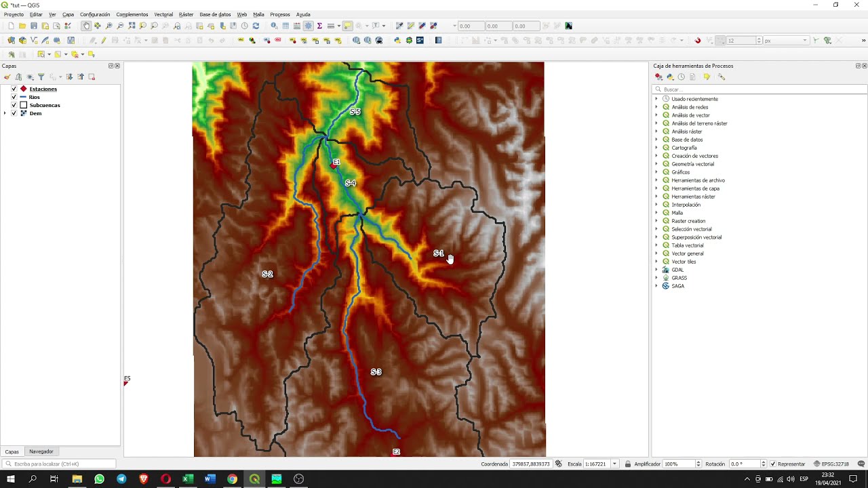Viewport: 868px width, 488px height.
Task: Click the Toggle Editing pencil icon
Action: coord(104,41)
